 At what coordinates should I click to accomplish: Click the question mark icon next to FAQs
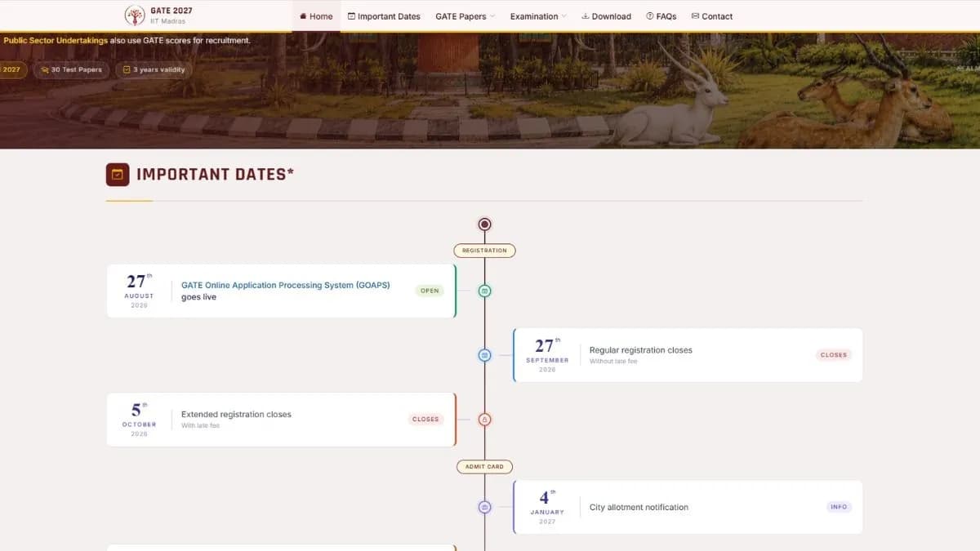[x=649, y=16]
